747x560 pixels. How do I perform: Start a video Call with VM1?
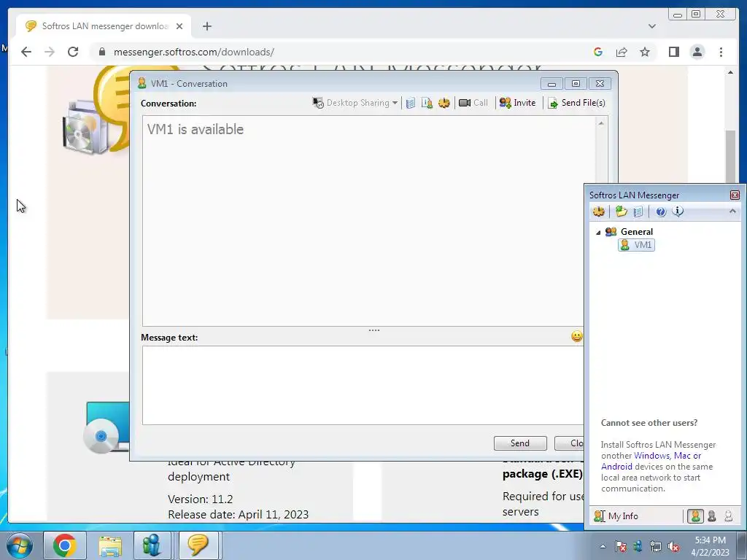473,103
